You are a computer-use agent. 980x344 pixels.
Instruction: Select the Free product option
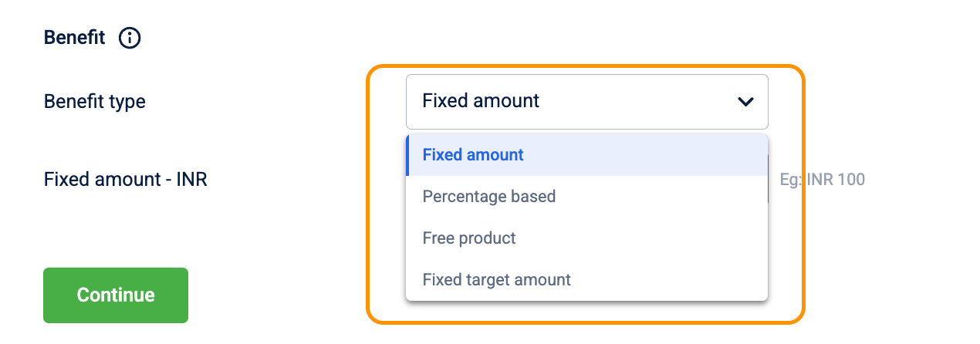469,238
